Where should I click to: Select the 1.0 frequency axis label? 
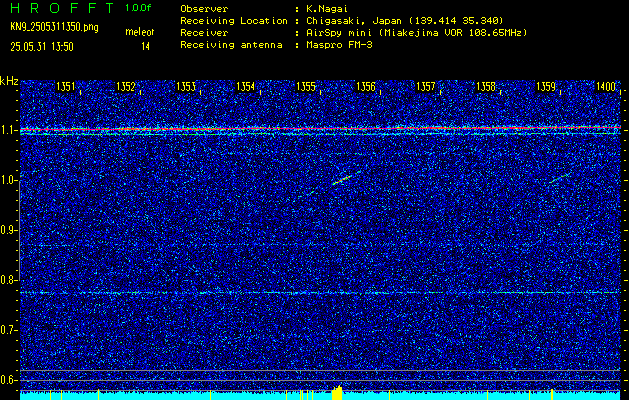(8, 181)
